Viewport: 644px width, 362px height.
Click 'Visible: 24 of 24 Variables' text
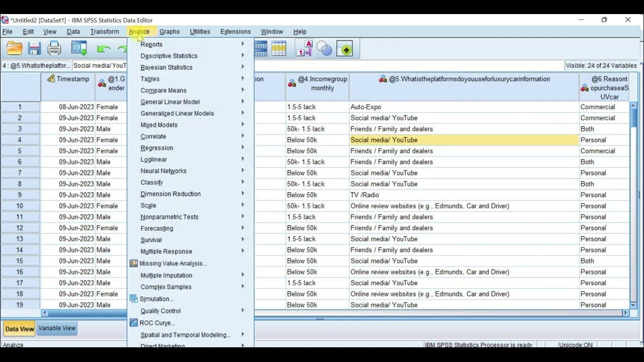point(601,65)
